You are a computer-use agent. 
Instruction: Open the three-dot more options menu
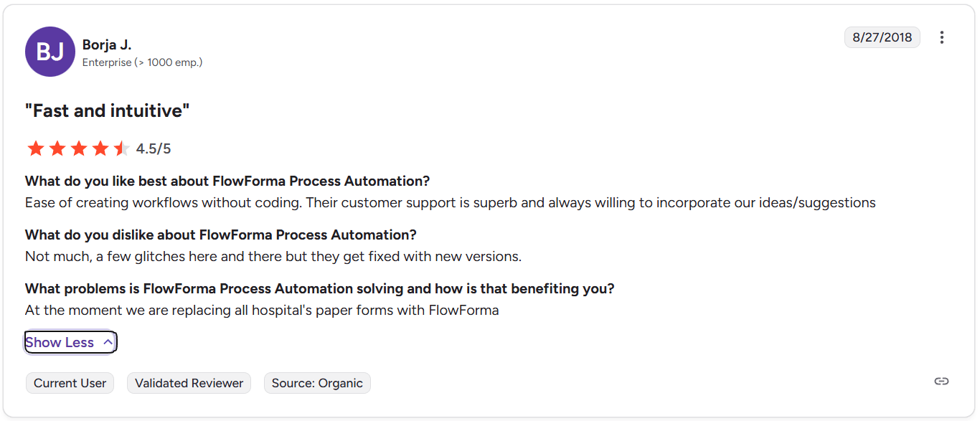[x=942, y=37]
